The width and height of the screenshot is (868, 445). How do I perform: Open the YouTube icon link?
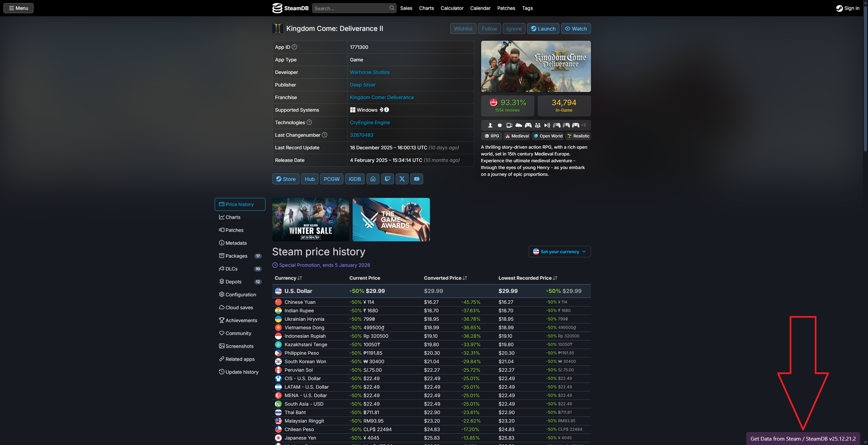coord(416,179)
